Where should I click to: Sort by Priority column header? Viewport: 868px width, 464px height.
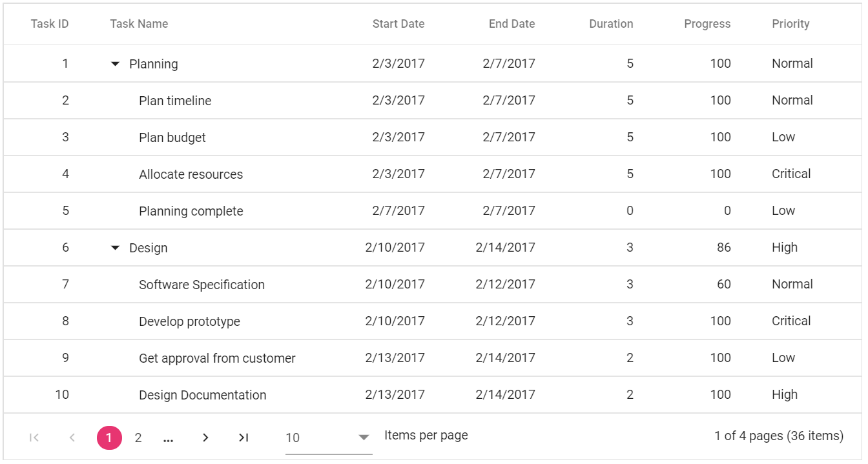tap(790, 24)
